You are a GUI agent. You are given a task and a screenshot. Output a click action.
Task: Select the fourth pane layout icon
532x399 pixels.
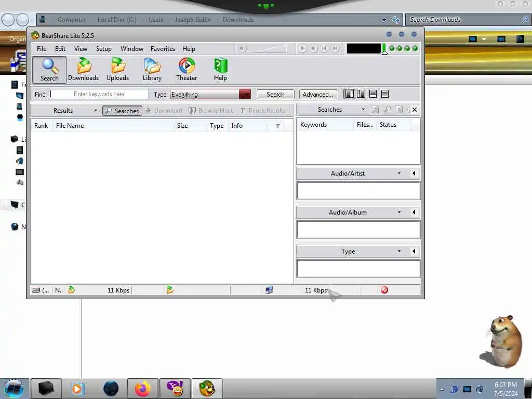click(x=385, y=94)
